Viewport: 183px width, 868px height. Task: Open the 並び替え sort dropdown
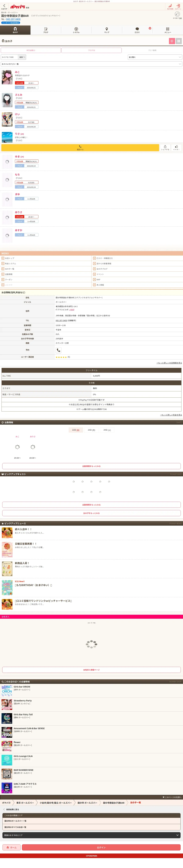click(155, 57)
